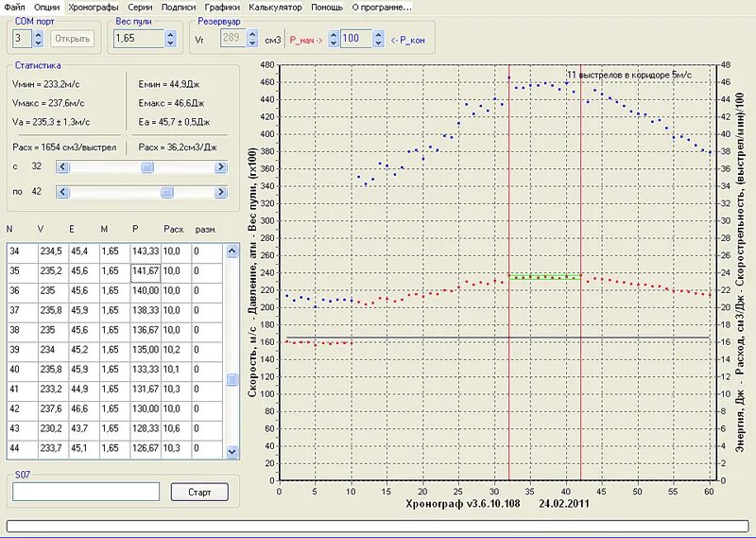The height and width of the screenshot is (538, 756).
Task: Click the COM порт spinner arrows
Action: click(x=39, y=39)
